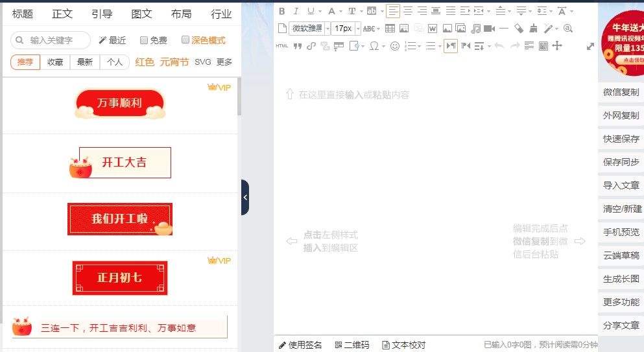Insert a hyperlink with chain icon
Image resolution: width=644 pixels, height=352 pixels.
point(311,45)
